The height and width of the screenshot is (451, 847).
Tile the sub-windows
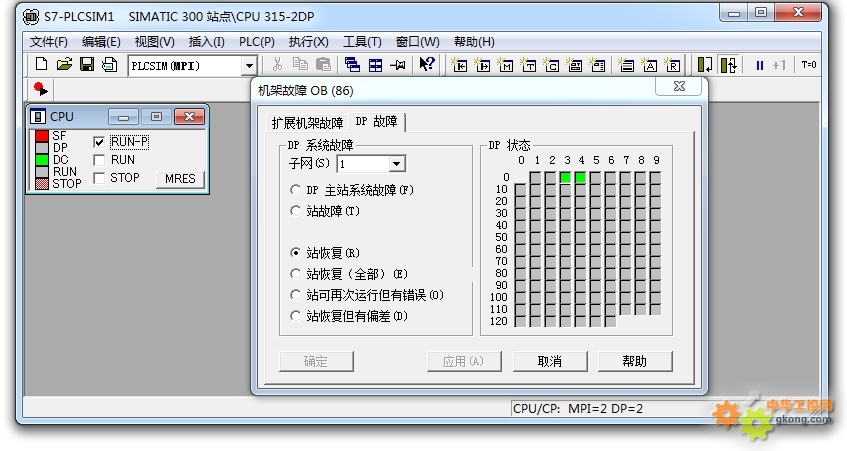pyautogui.click(x=375, y=65)
